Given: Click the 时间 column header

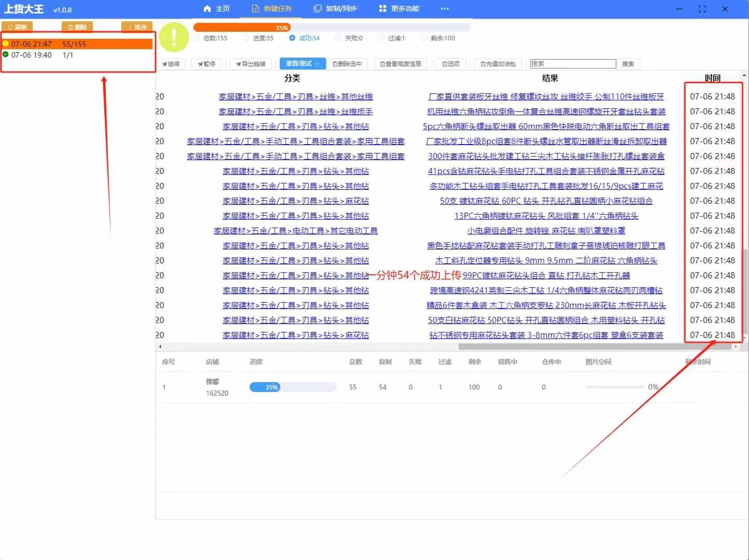Looking at the screenshot, I should tap(713, 78).
